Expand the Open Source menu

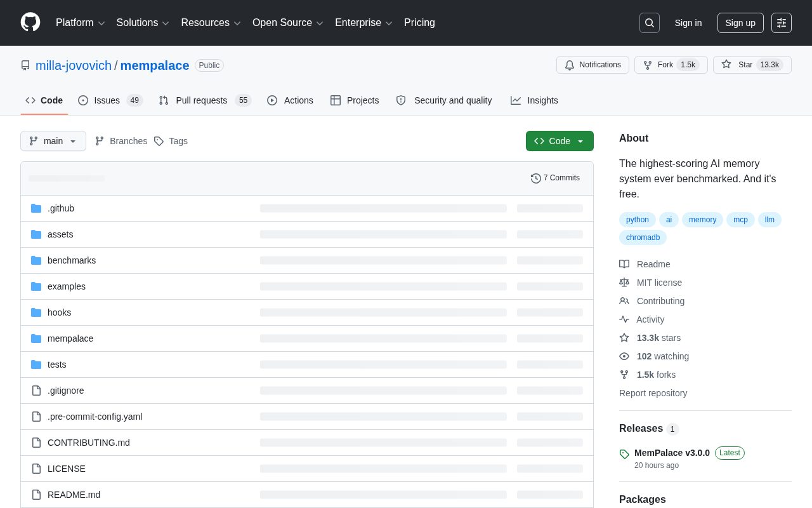(x=288, y=23)
